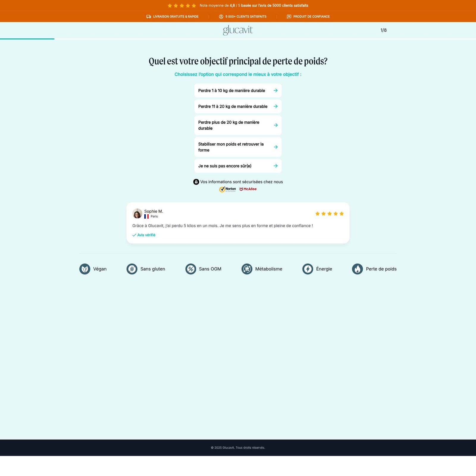The height and width of the screenshot is (476, 476).
Task: Choose 'Perdre 11 à 20 kg' option
Action: click(238, 107)
